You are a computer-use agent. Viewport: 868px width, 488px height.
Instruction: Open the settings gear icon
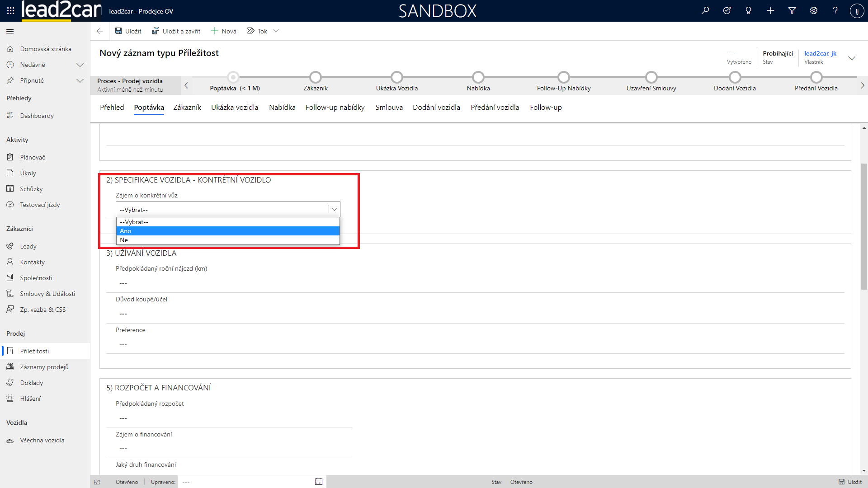pos(814,11)
